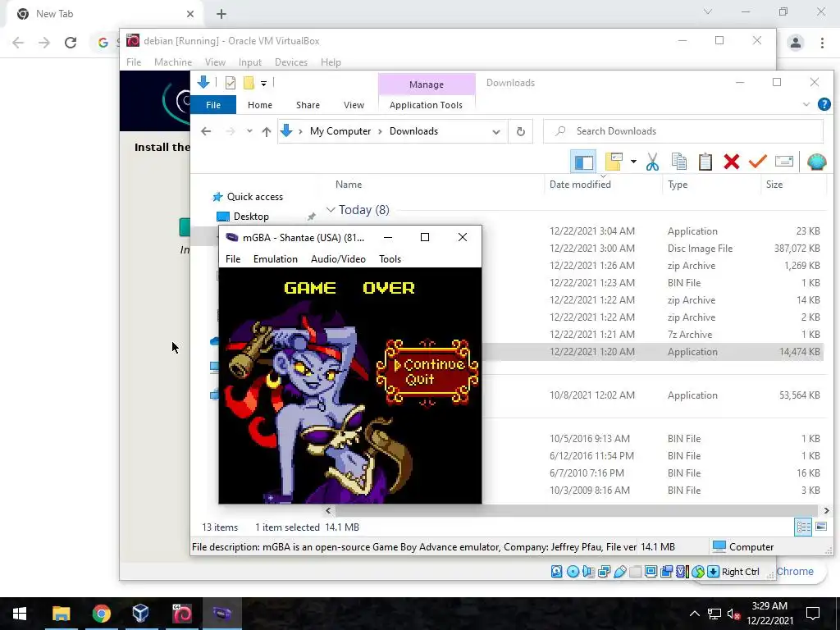840x630 pixels.
Task: Refresh the Downloads folder
Action: click(x=521, y=132)
